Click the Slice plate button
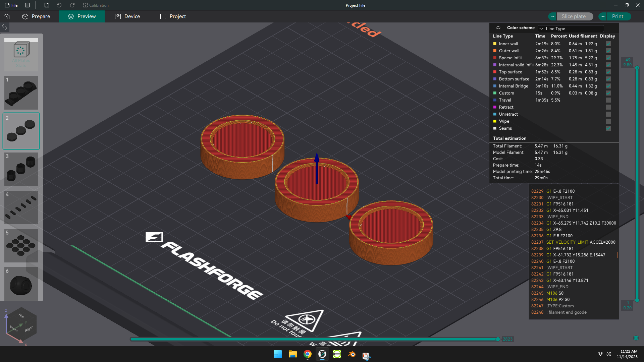The width and height of the screenshot is (644, 362). pos(574,16)
